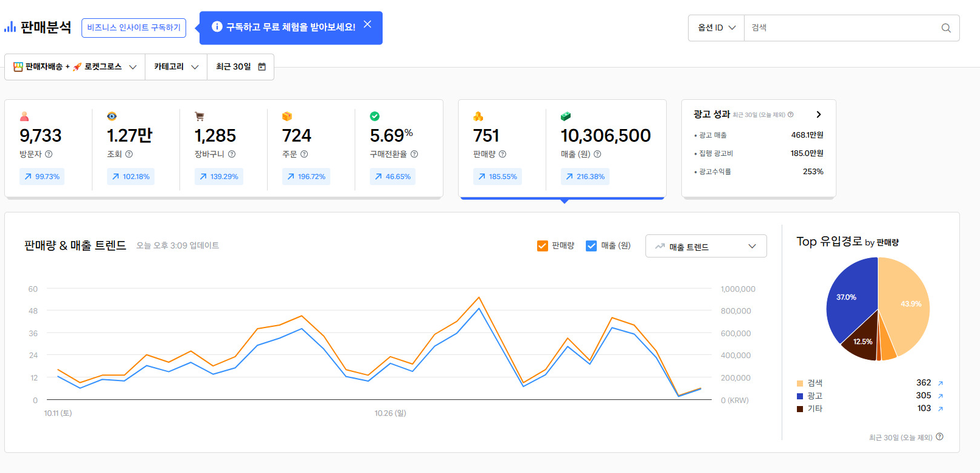Uncheck the 매출 (원) checkbox
980x473 pixels.
pyautogui.click(x=591, y=246)
